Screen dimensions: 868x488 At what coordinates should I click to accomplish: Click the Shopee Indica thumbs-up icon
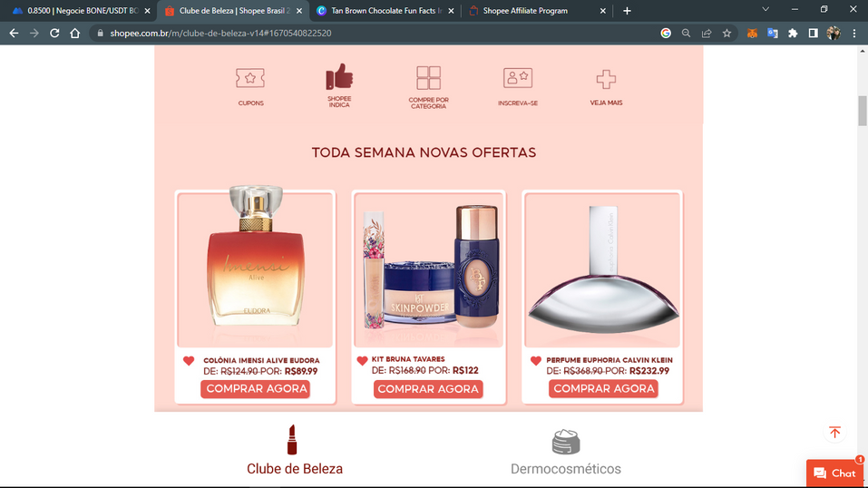pos(339,78)
